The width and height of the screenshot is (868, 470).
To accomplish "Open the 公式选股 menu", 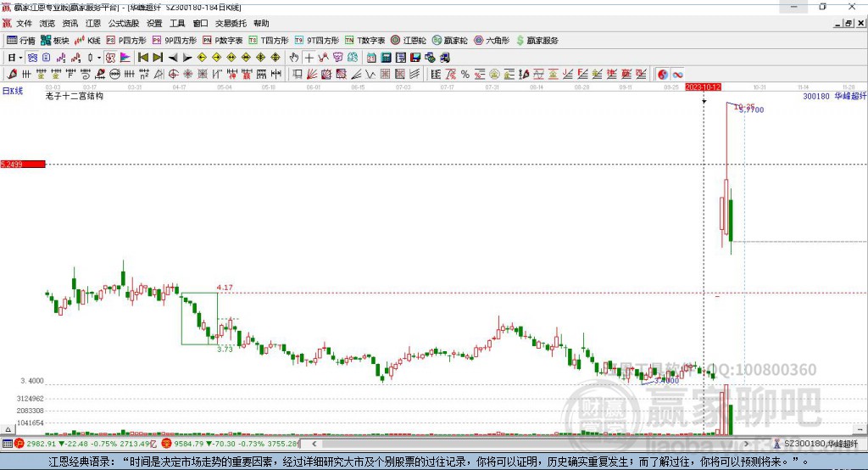I will tap(123, 24).
